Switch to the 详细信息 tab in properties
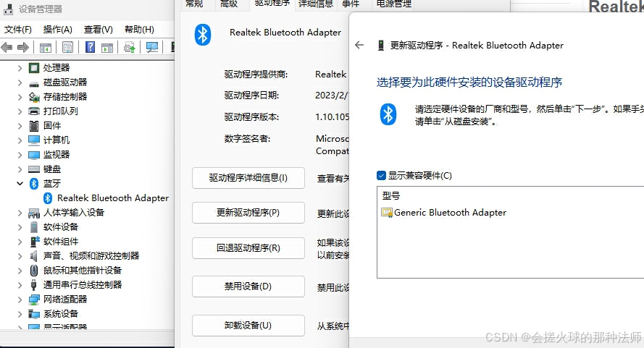Screen dimensions: 644x348 pyautogui.click(x=315, y=4)
